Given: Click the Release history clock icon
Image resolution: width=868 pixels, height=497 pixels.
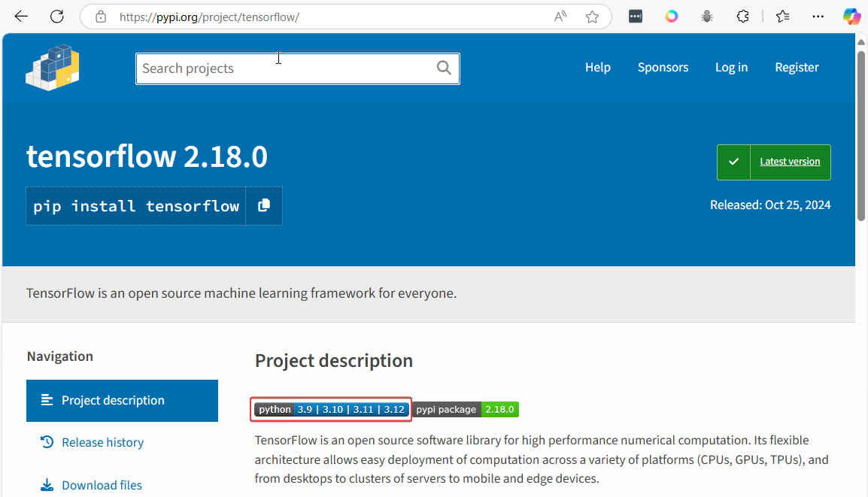Looking at the screenshot, I should coord(47,441).
